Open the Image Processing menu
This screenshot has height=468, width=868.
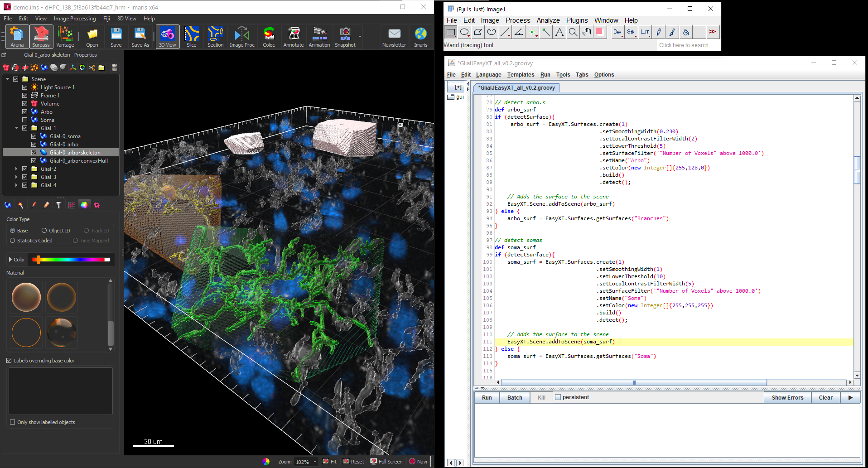point(75,19)
